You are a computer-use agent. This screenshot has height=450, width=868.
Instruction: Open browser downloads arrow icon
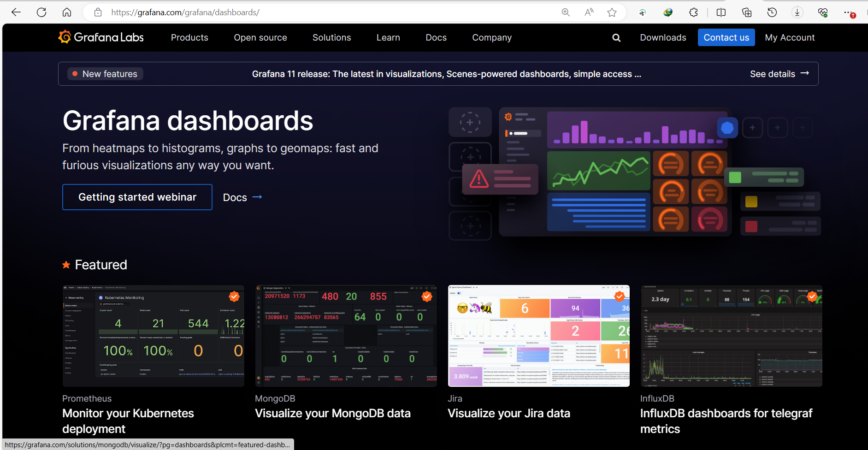point(797,12)
